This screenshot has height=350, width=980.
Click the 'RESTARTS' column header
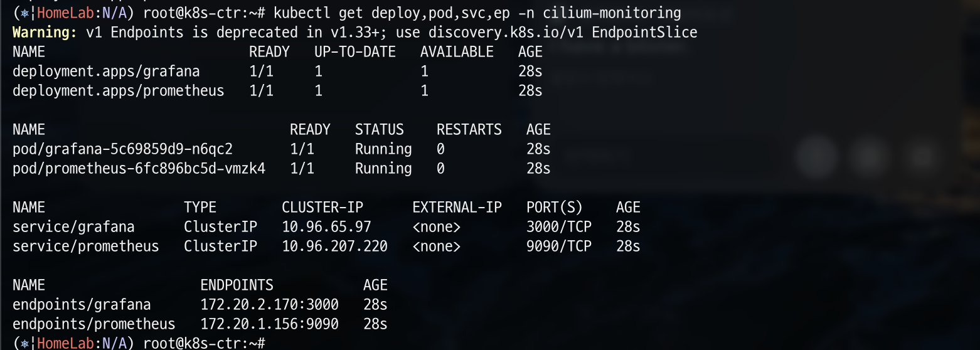click(x=469, y=129)
